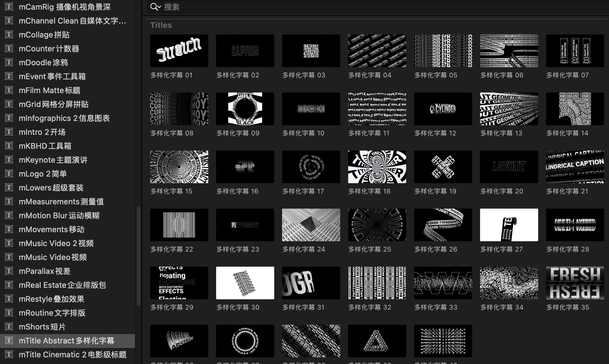
Task: Click the T icon beside mRoutine 文字排版
Action: 9,313
